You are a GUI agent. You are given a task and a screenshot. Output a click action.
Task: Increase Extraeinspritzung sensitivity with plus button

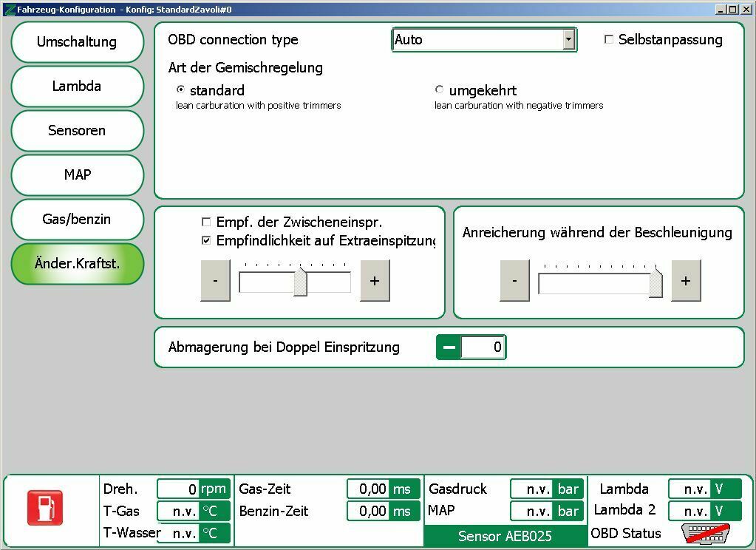(375, 281)
